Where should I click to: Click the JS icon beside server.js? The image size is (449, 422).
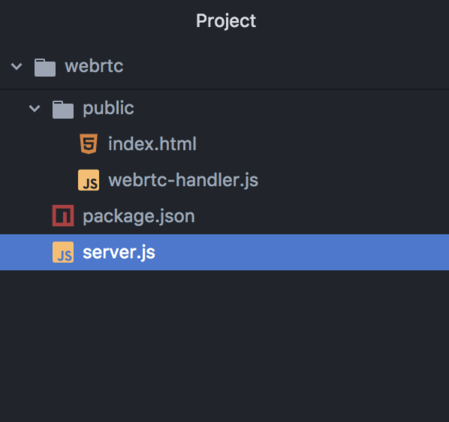coord(63,252)
